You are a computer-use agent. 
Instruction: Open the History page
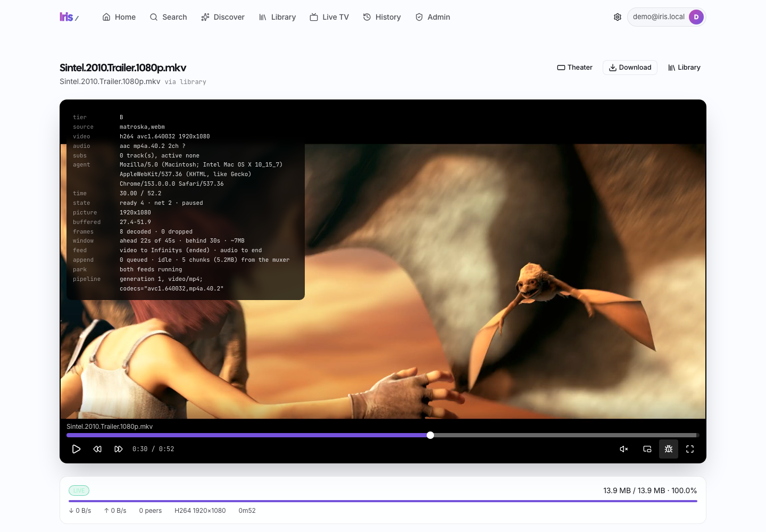click(x=382, y=17)
